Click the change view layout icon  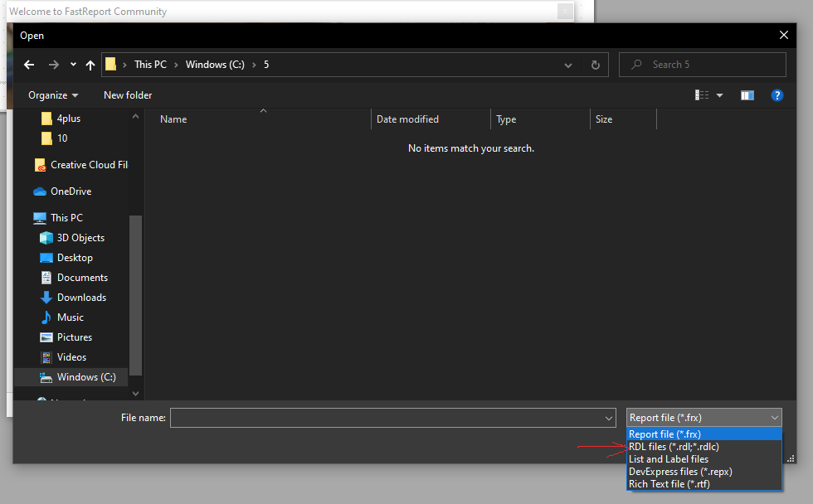tap(701, 94)
